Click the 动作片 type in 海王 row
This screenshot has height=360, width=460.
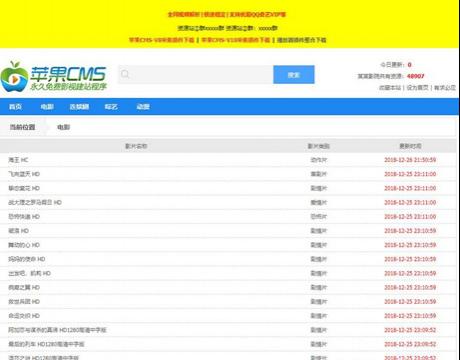tap(319, 160)
